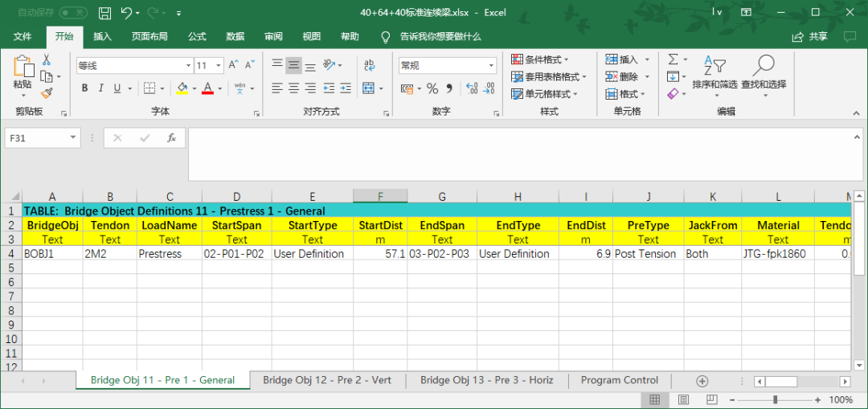Image resolution: width=868 pixels, height=409 pixels.
Task: Open the font size dropdown
Action: tap(219, 65)
